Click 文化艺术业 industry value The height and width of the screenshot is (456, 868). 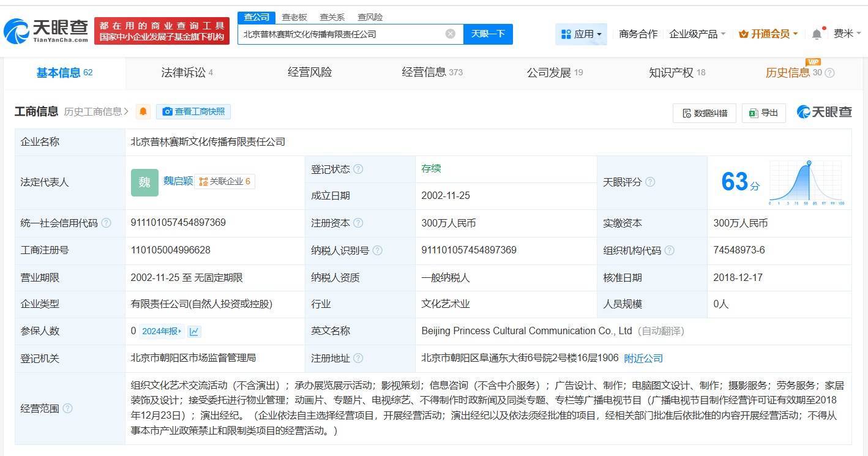pyautogui.click(x=446, y=304)
